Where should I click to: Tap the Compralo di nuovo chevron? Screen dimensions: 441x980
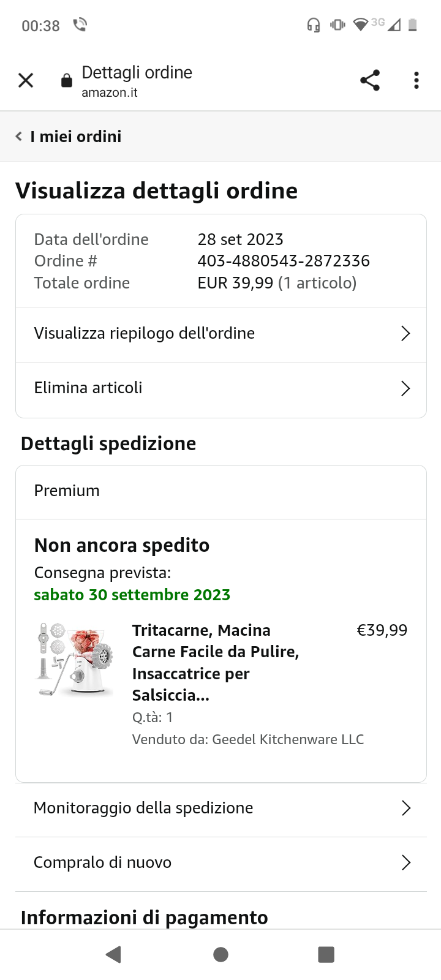pyautogui.click(x=405, y=863)
